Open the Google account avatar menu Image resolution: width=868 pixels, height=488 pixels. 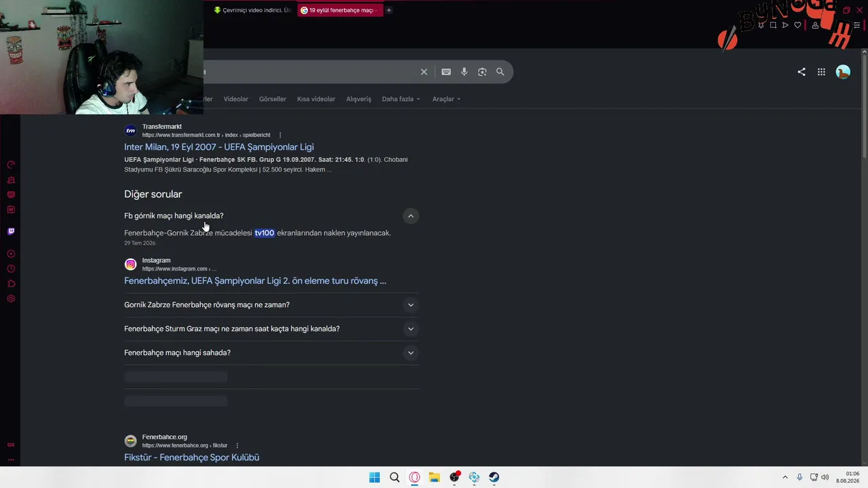pyautogui.click(x=843, y=72)
